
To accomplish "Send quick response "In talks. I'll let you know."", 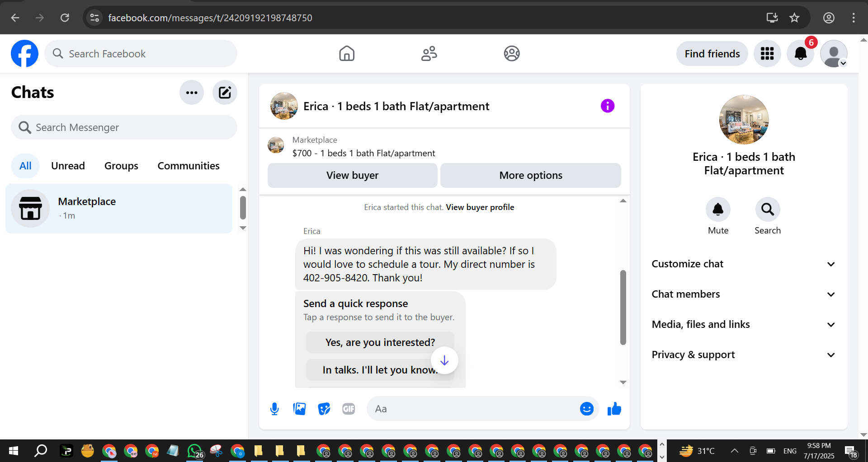I will pyautogui.click(x=380, y=370).
